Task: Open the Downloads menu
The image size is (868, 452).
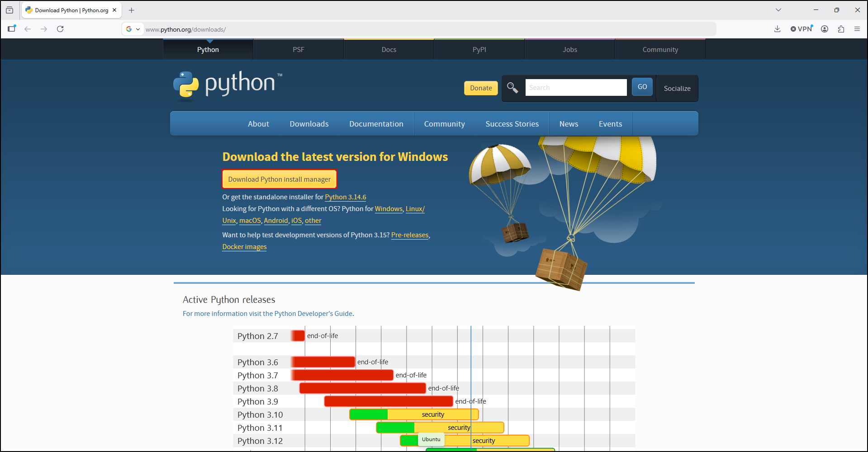Action: click(309, 124)
